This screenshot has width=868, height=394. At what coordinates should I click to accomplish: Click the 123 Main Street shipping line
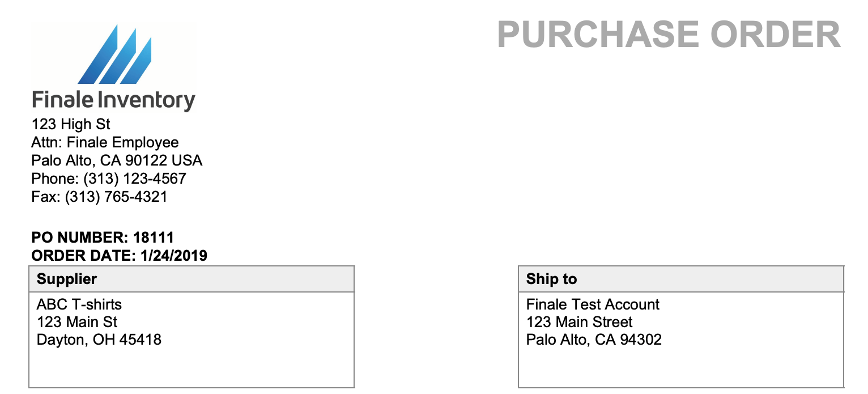(579, 323)
